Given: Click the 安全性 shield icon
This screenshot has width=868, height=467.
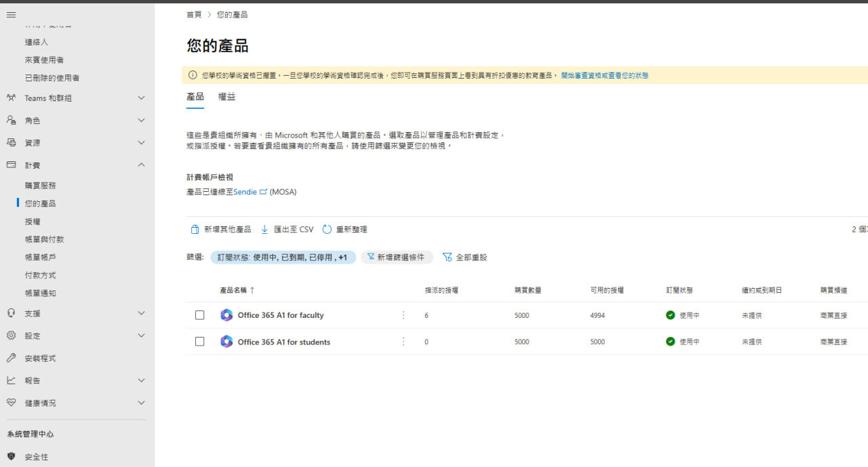Looking at the screenshot, I should tap(11, 457).
